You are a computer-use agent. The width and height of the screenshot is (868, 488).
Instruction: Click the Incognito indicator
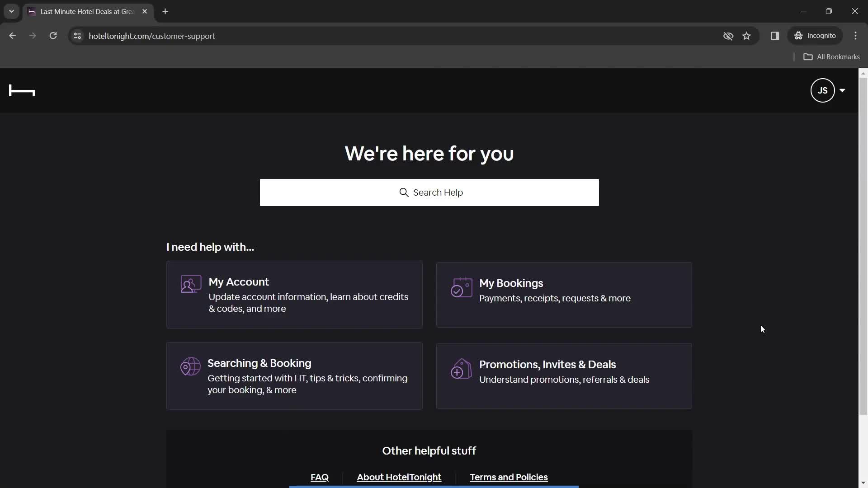(x=815, y=36)
